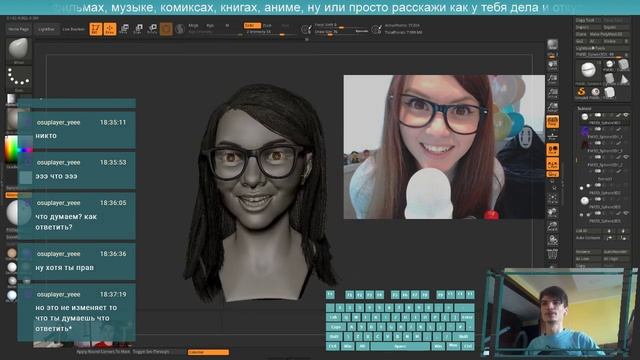Activate the Edit mode button

(x=96, y=29)
